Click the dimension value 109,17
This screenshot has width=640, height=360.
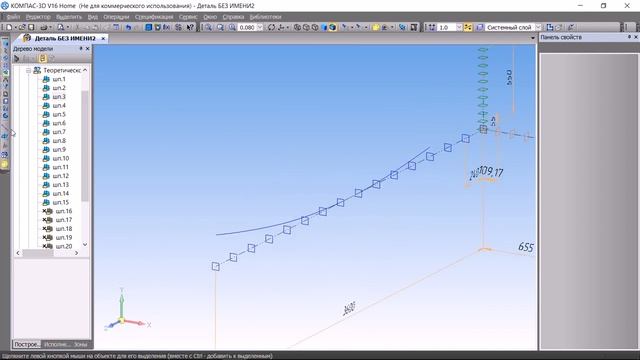click(491, 172)
